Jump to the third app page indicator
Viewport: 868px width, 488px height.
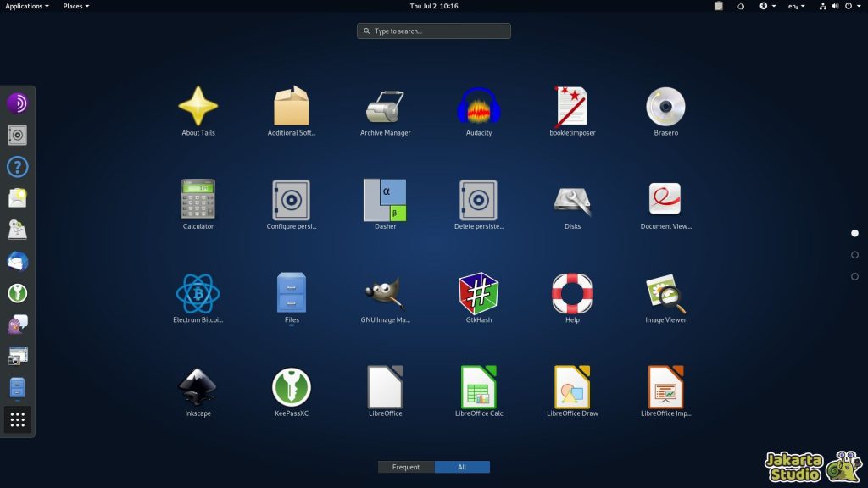click(x=854, y=276)
